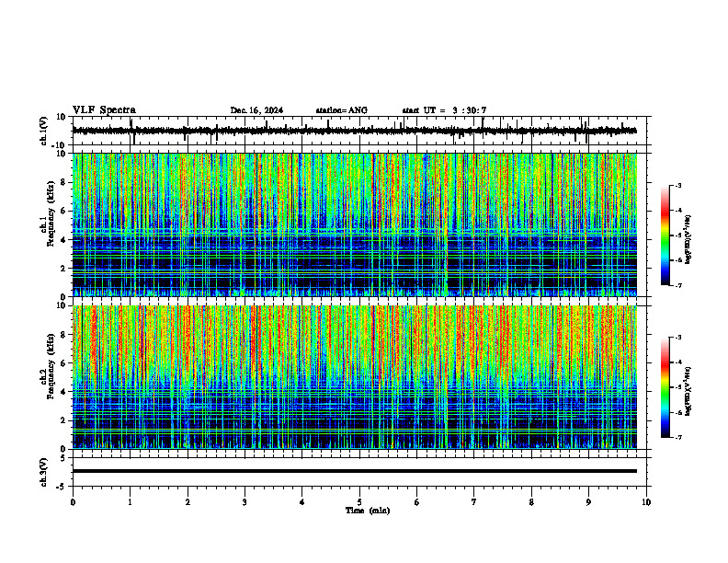The image size is (728, 563).
Task: Click the ch.1 spectrogram color scale bar
Action: tap(665, 236)
